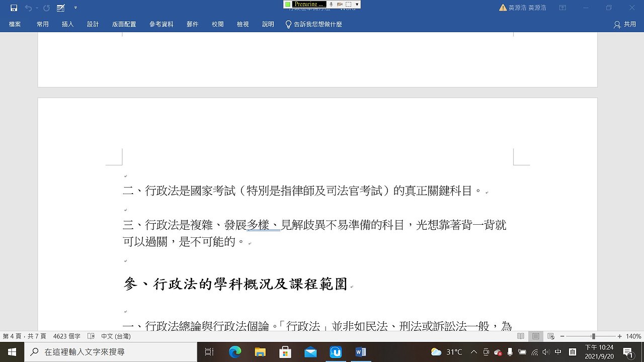Click the redo/repeat arrow in quick access toolbar
644x362 pixels.
pyautogui.click(x=46, y=8)
